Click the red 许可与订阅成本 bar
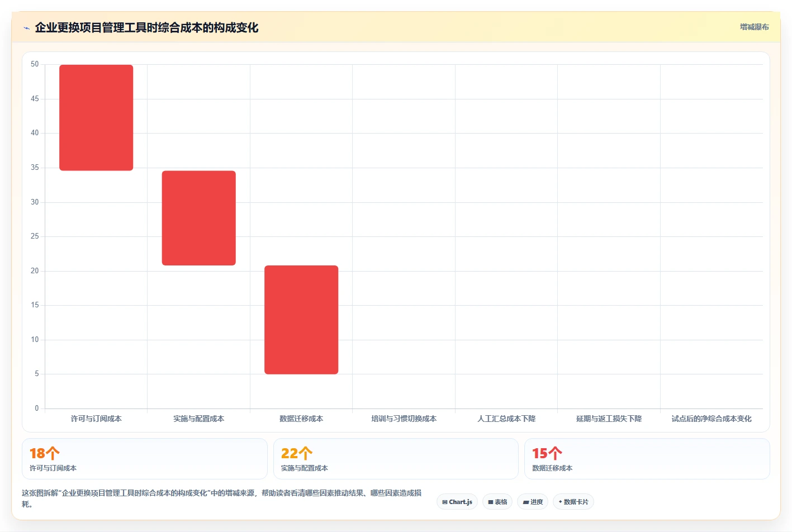This screenshot has width=792, height=532. tap(96, 117)
